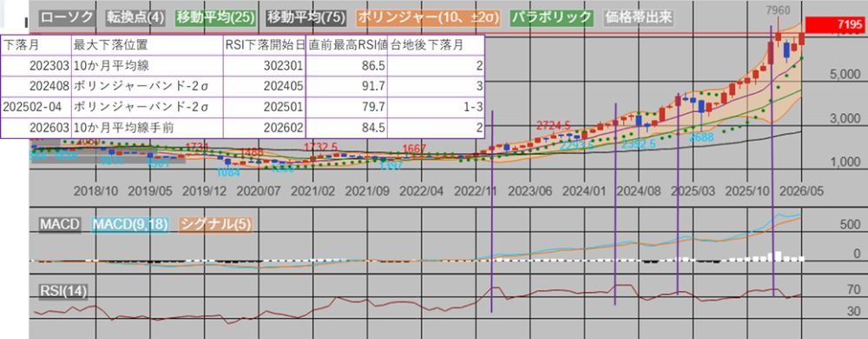Toggle the シグナル(5) signal line
Image resolution: width=868 pixels, height=339 pixels.
coord(216,224)
